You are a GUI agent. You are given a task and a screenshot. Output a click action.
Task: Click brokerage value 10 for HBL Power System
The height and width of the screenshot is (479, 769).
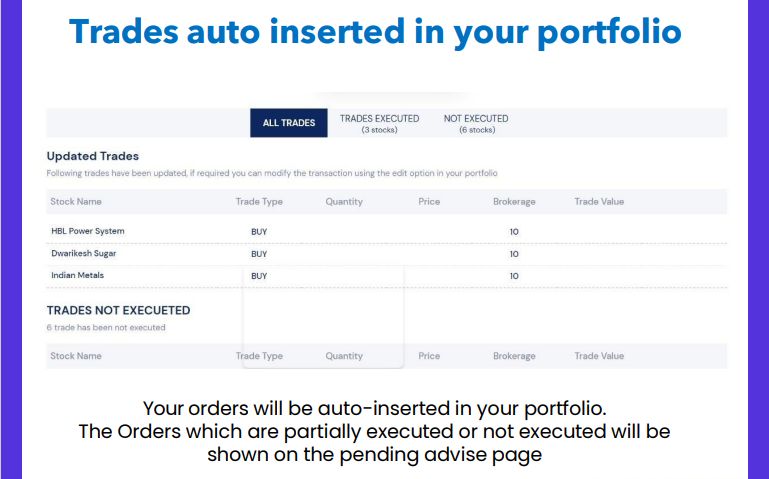(514, 231)
